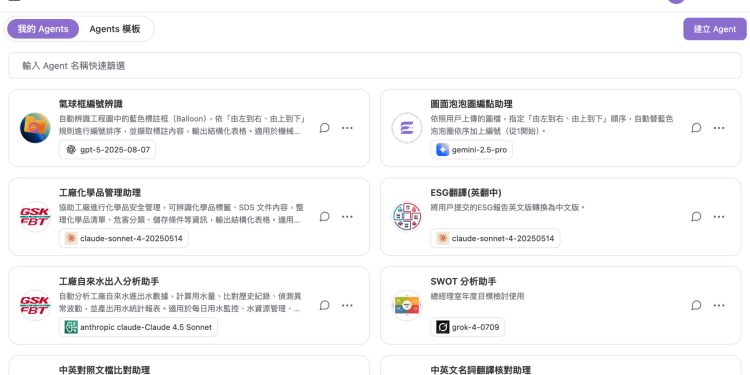Start chat with 工廠化學品管理助理
This screenshot has width=750, height=375.
[324, 217]
